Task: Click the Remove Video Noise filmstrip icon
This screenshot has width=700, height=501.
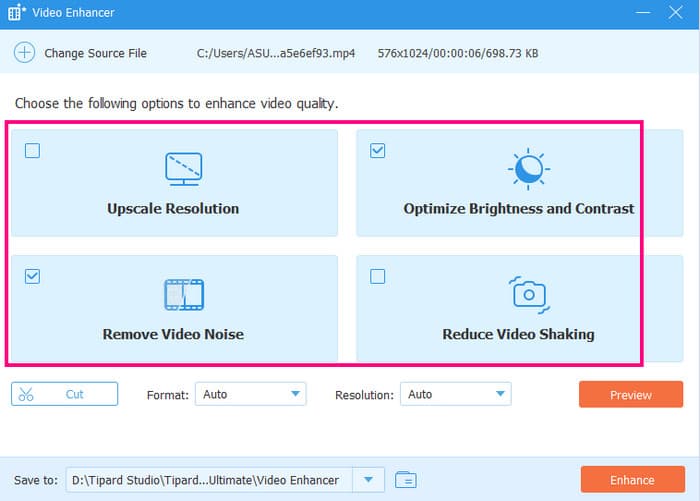Action: pyautogui.click(x=184, y=295)
